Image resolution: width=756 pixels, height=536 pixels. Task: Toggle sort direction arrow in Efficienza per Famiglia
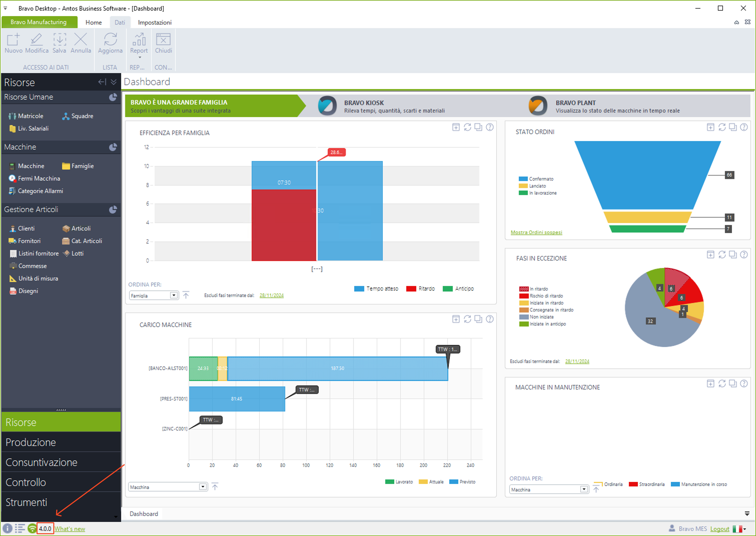pos(186,295)
